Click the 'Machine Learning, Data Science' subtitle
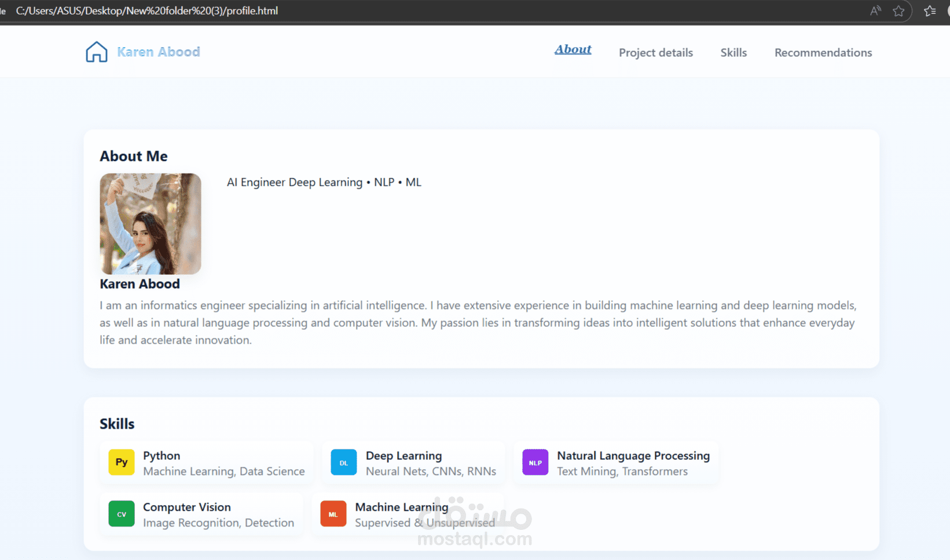 (224, 471)
